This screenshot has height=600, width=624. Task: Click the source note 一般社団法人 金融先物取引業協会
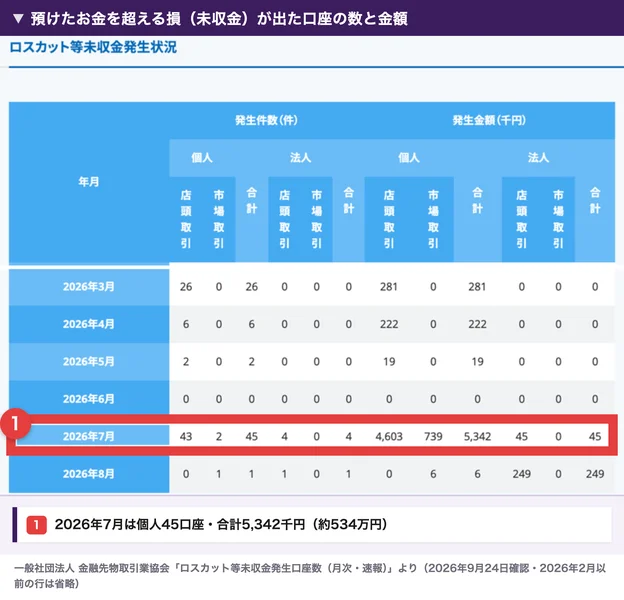310,575
